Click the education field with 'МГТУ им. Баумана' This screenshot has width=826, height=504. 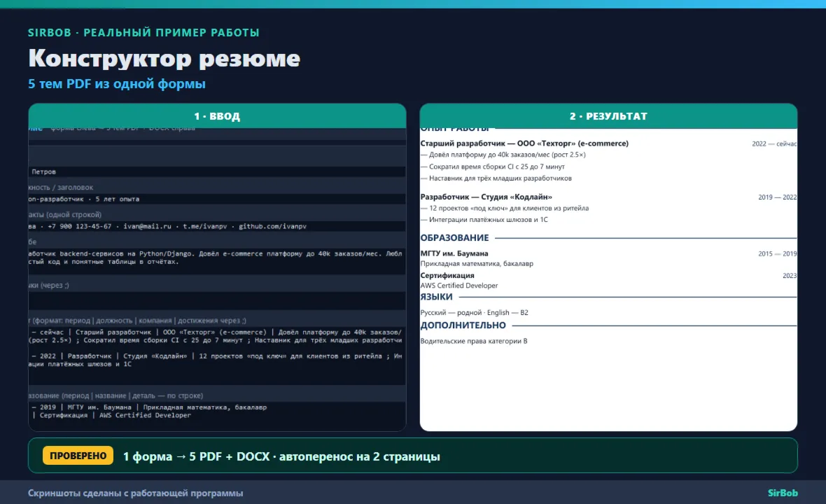217,416
